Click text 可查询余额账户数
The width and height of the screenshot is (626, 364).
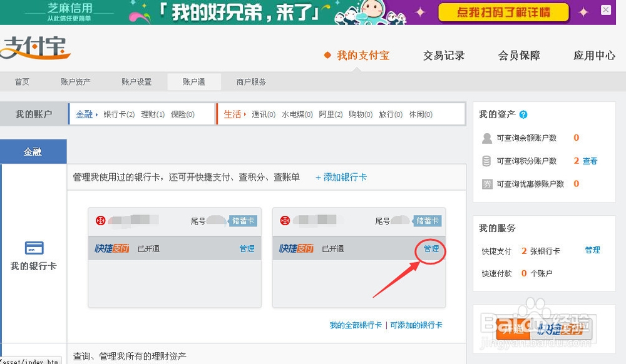pyautogui.click(x=526, y=138)
